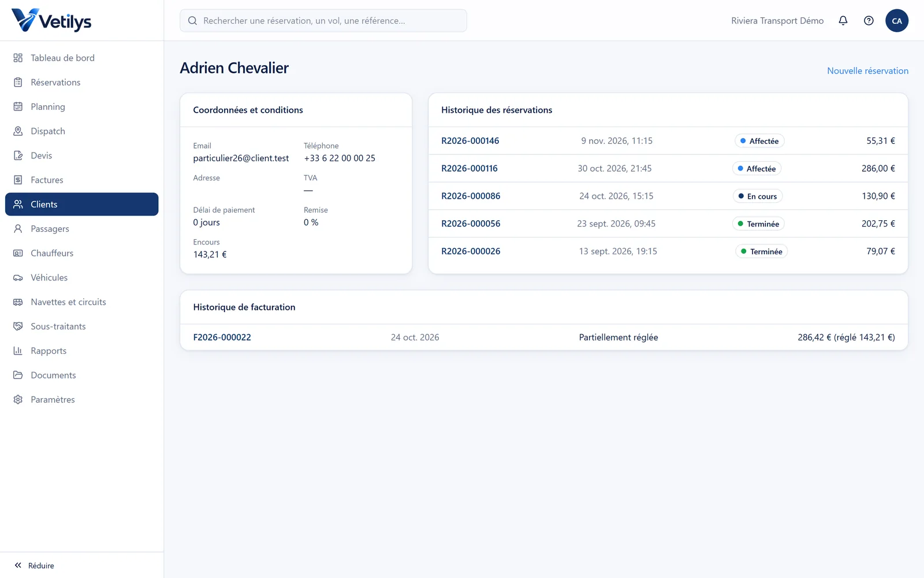Open reservation R2026-000026
Image resolution: width=924 pixels, height=578 pixels.
471,251
